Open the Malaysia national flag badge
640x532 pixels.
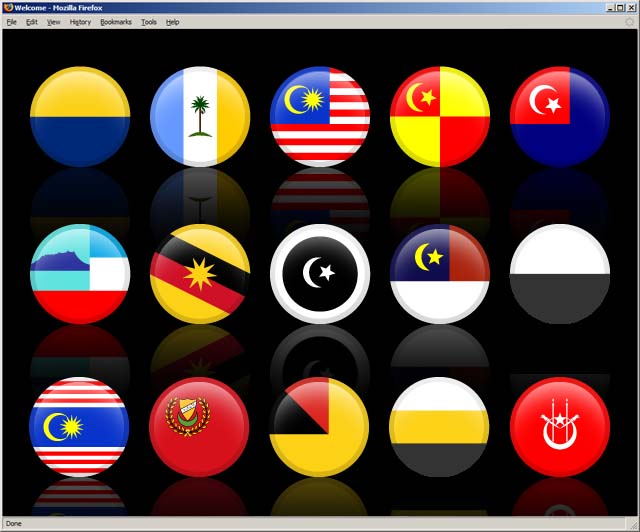pyautogui.click(x=320, y=117)
